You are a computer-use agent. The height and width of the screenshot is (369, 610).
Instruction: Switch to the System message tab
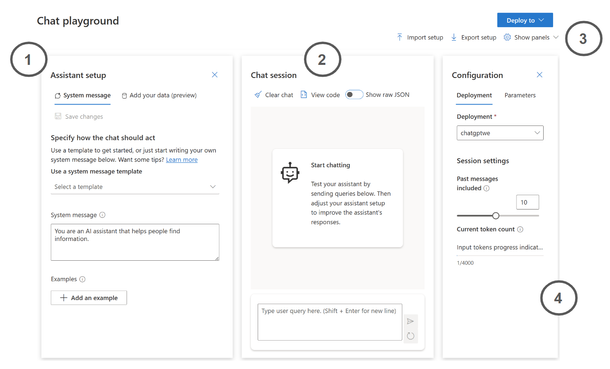coord(82,96)
